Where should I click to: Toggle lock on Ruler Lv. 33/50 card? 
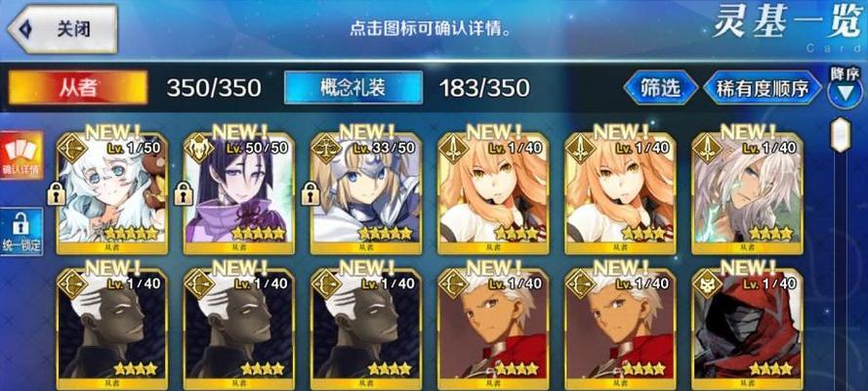310,195
